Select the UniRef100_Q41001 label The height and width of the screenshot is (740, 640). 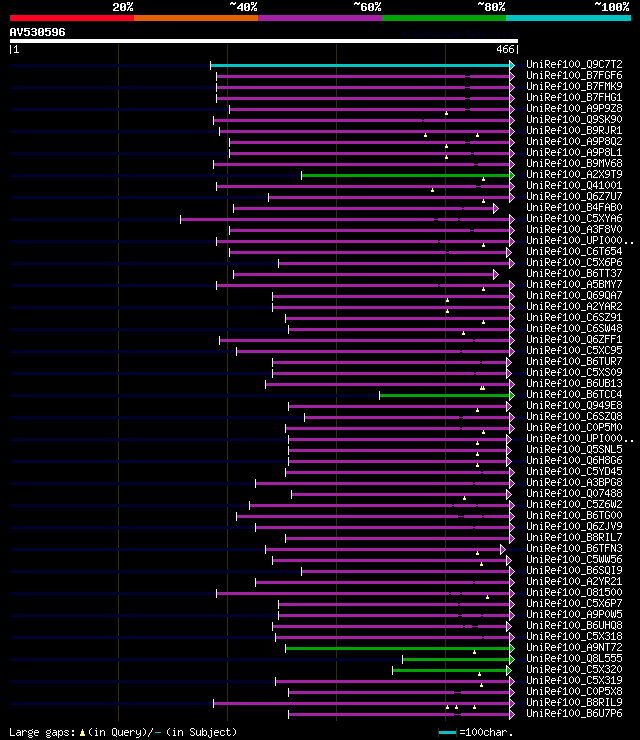coord(574,185)
